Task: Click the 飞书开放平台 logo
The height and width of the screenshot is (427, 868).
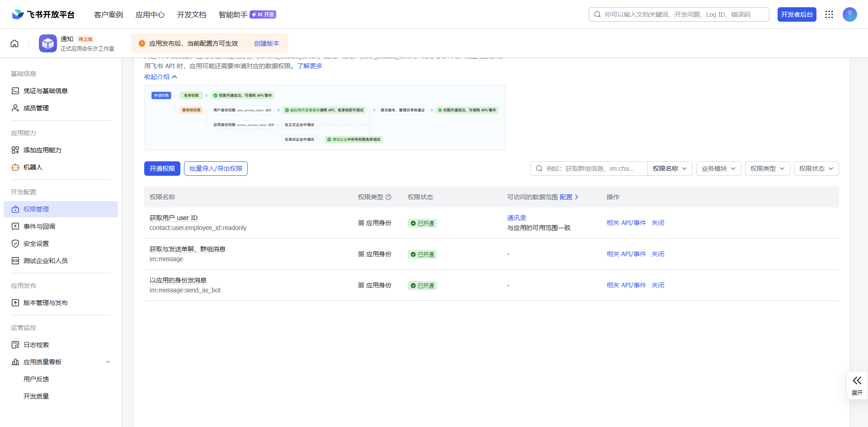Action: point(43,14)
